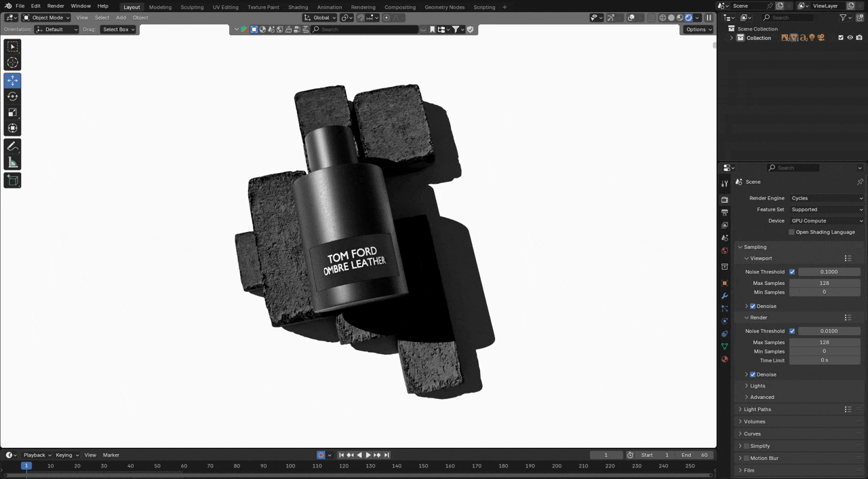The image size is (868, 479).
Task: Expand the Light Paths panel
Action: pos(757,409)
